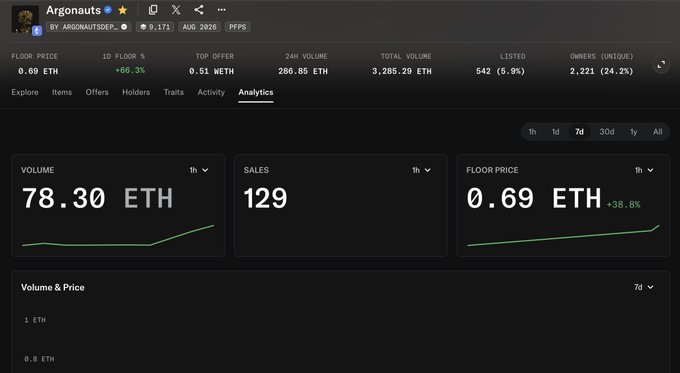Select the 1h time range
Screen dimensions: 680x373
coord(532,132)
